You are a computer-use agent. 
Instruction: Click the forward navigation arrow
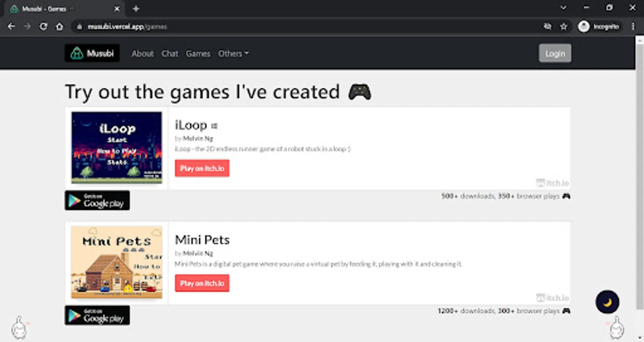point(27,27)
